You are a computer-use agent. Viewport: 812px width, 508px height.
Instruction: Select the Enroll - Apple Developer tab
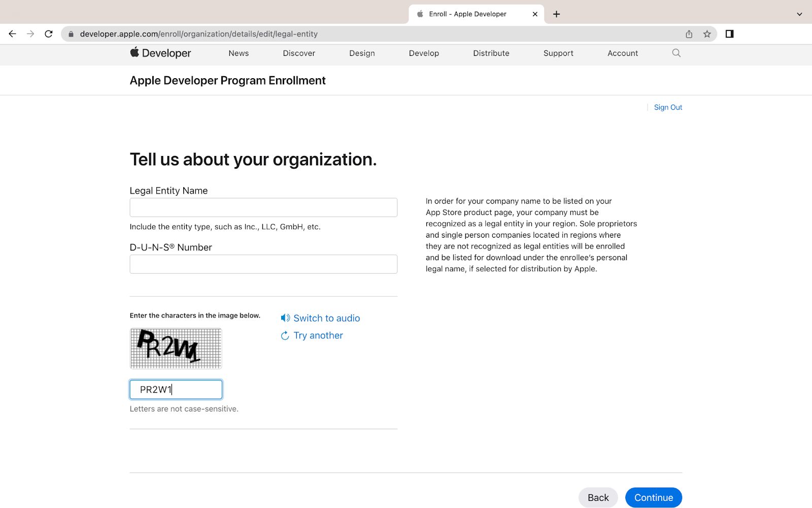point(476,14)
